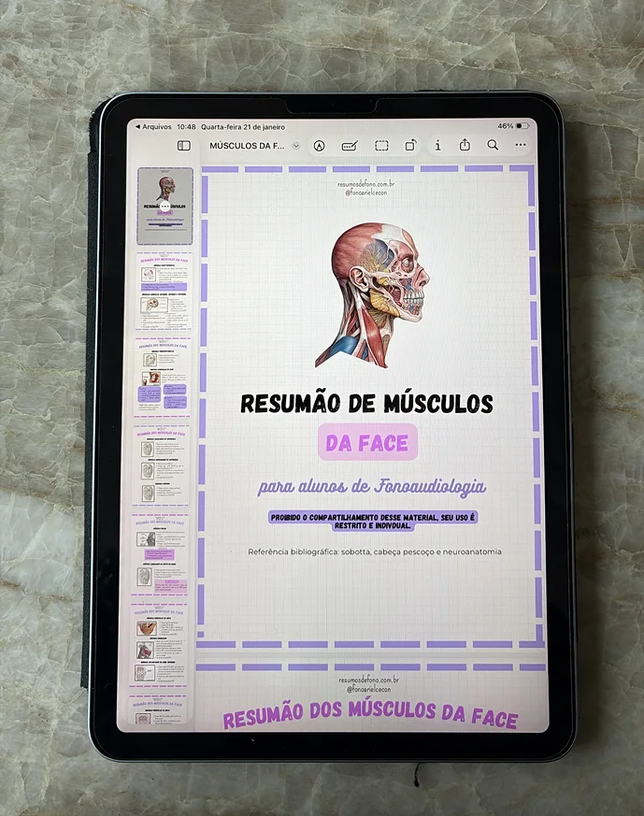The width and height of the screenshot is (644, 816).
Task: Open search with the magnifier icon
Action: tap(492, 145)
